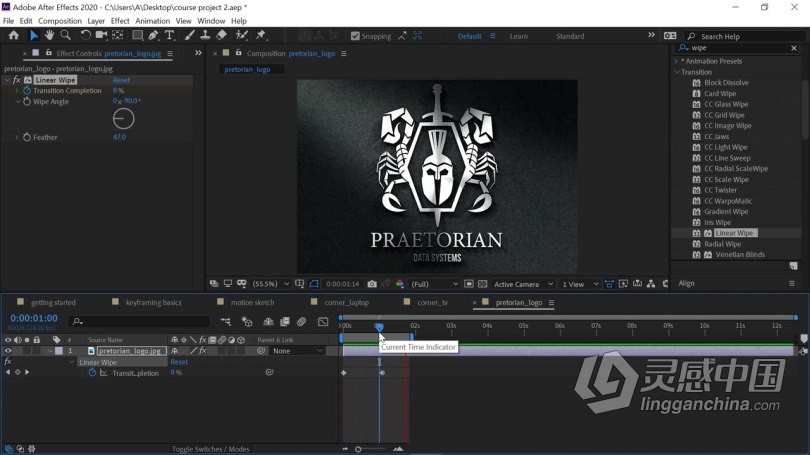Open the Composition menu
This screenshot has width=810, height=455.
click(60, 21)
